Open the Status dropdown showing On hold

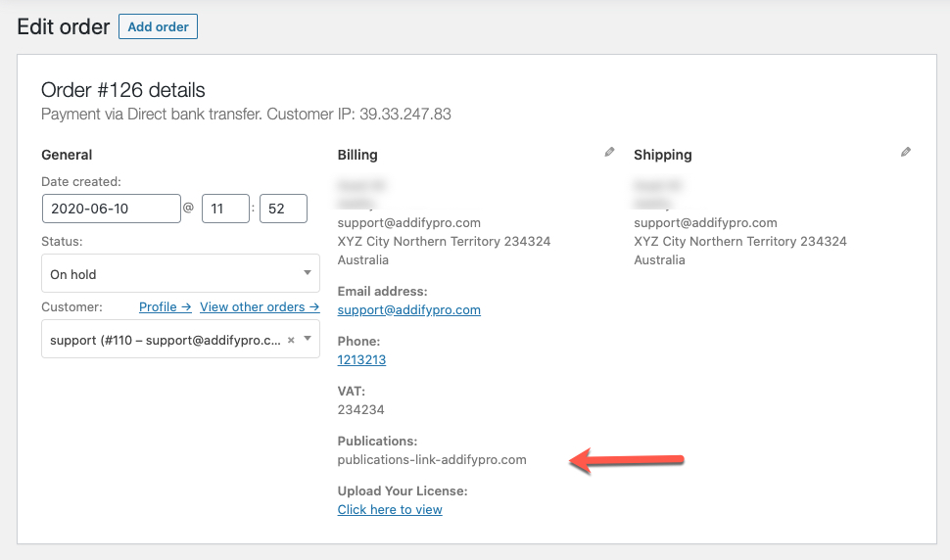click(180, 274)
